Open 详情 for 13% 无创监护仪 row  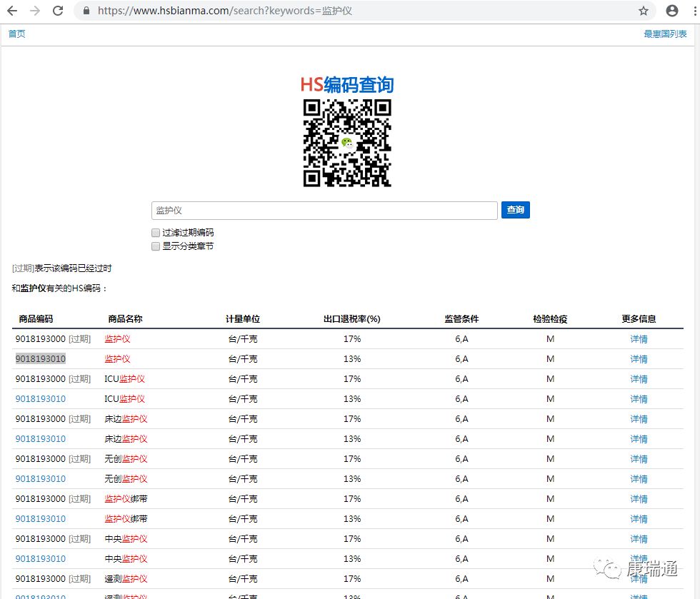[639, 479]
